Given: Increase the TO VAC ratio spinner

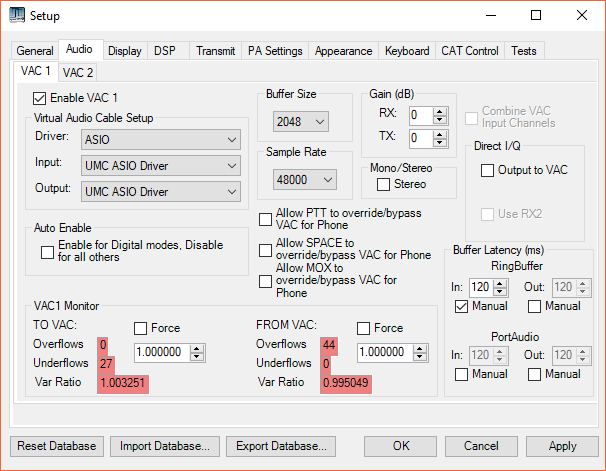Looking at the screenshot, I should [197, 348].
